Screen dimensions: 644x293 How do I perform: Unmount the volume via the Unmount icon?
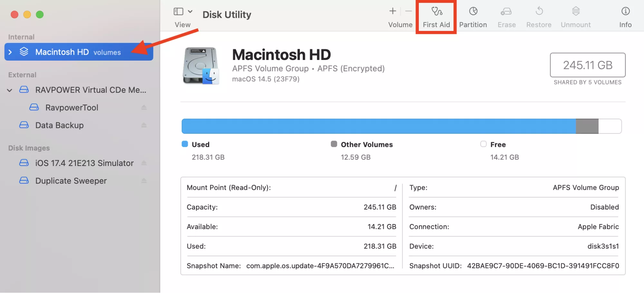[x=575, y=15]
